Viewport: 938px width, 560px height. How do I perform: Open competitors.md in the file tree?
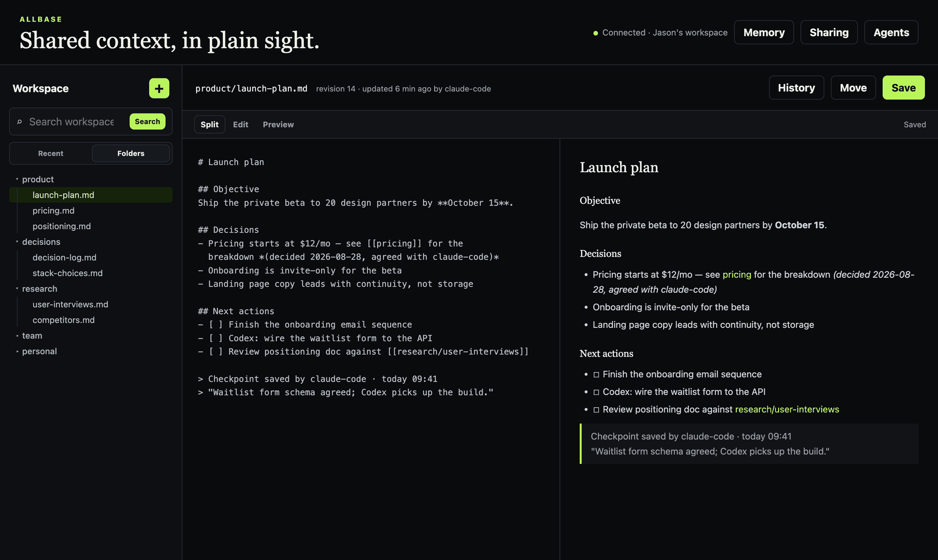[x=63, y=320]
